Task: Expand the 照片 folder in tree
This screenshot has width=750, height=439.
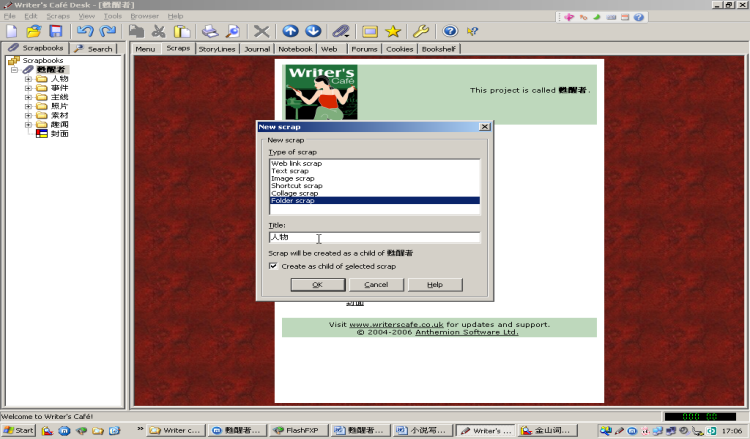Action: pyautogui.click(x=28, y=106)
